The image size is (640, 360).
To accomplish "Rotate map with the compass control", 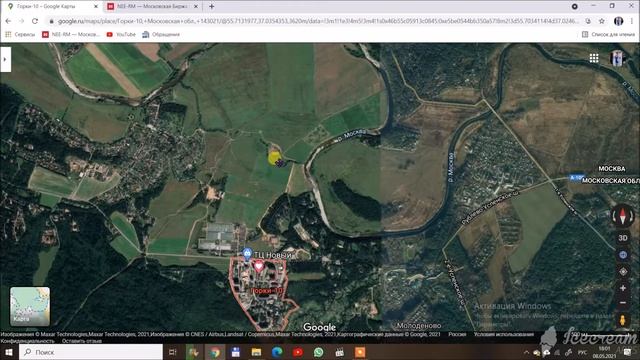I will click(x=623, y=216).
